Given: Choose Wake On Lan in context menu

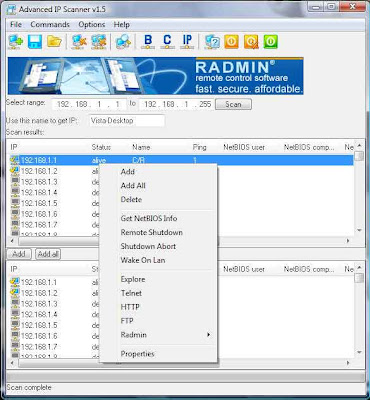Looking at the screenshot, I should click(x=158, y=260).
